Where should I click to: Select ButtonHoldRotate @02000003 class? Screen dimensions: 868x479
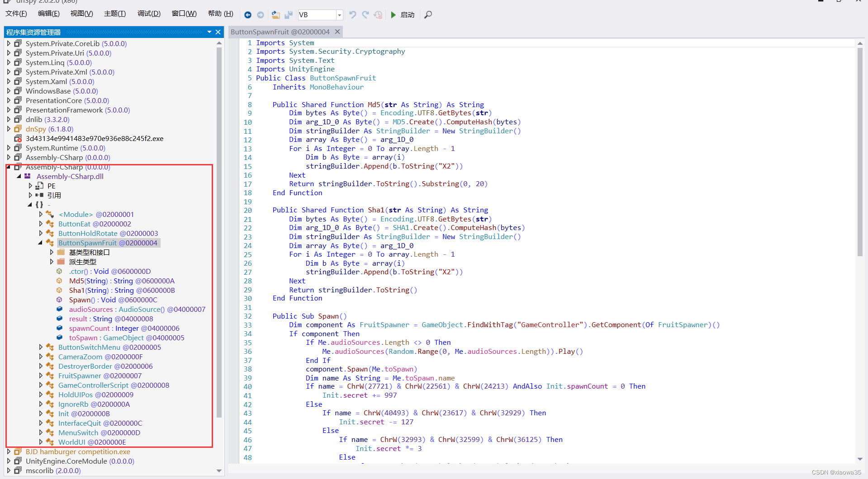(108, 233)
